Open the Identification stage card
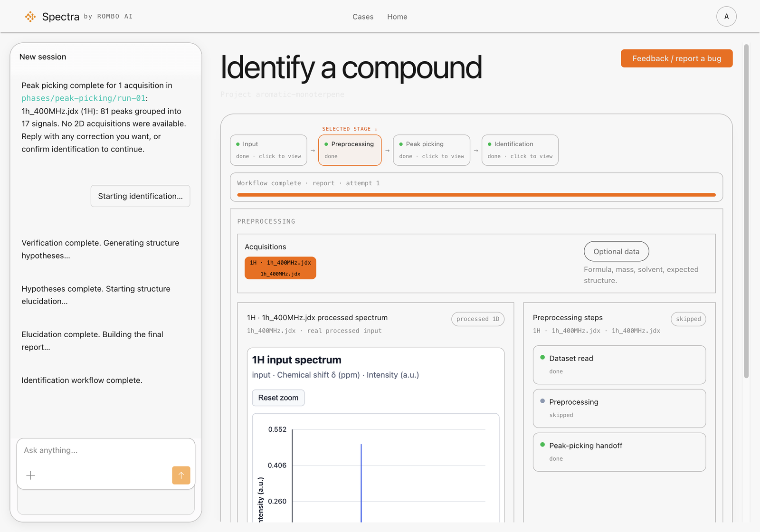The height and width of the screenshot is (532, 760). (520, 150)
